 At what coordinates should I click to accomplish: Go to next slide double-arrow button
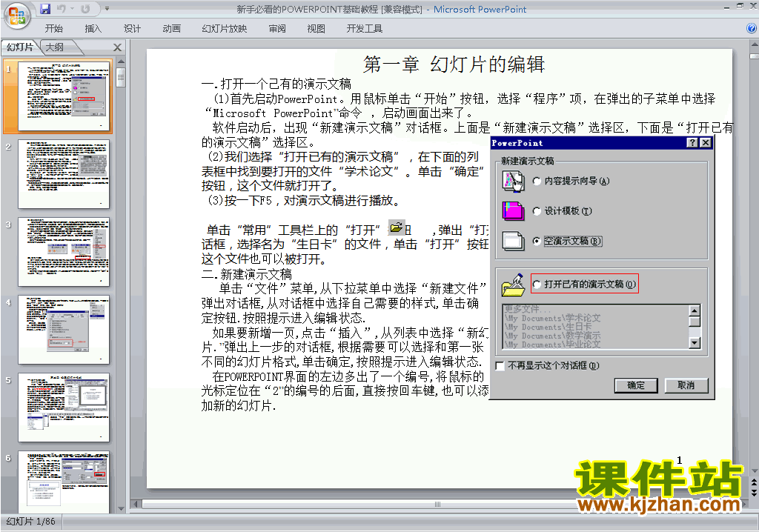(x=754, y=493)
